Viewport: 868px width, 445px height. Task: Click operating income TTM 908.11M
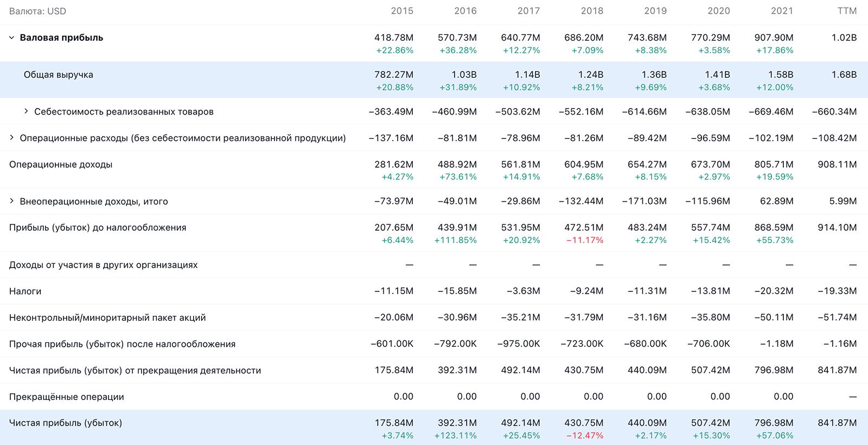pyautogui.click(x=837, y=164)
